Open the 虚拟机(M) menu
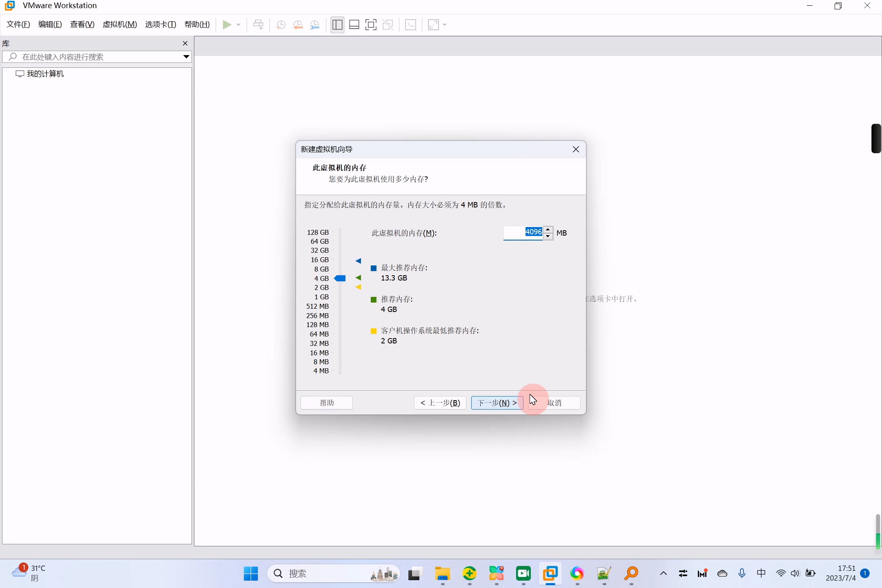This screenshot has height=588, width=882. click(120, 24)
